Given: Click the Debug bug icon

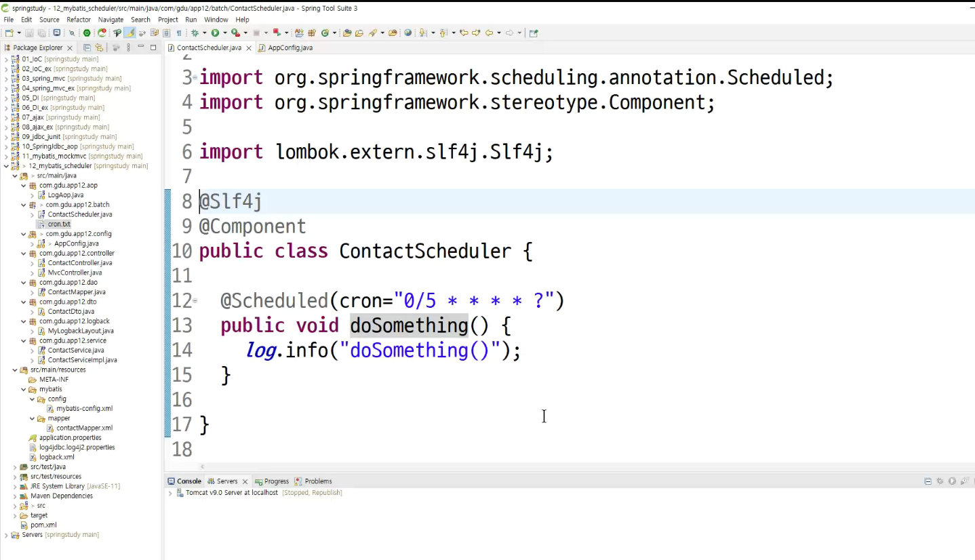Looking at the screenshot, I should tap(195, 33).
